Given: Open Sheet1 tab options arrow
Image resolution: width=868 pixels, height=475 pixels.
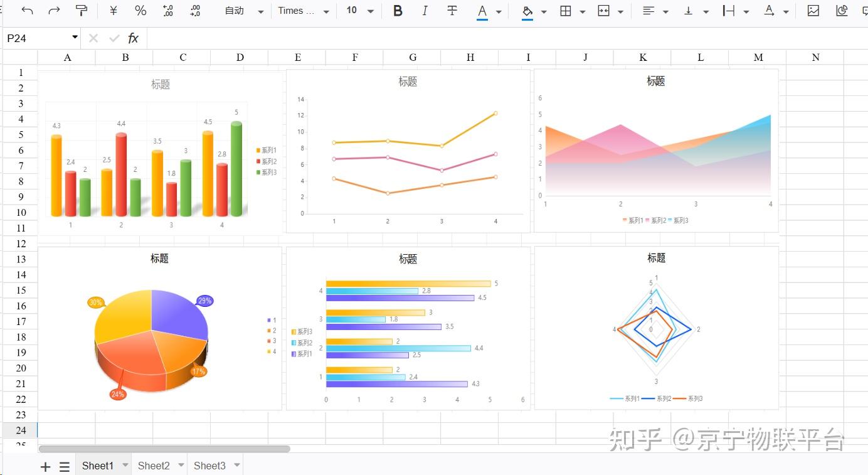Looking at the screenshot, I should tap(125, 465).
